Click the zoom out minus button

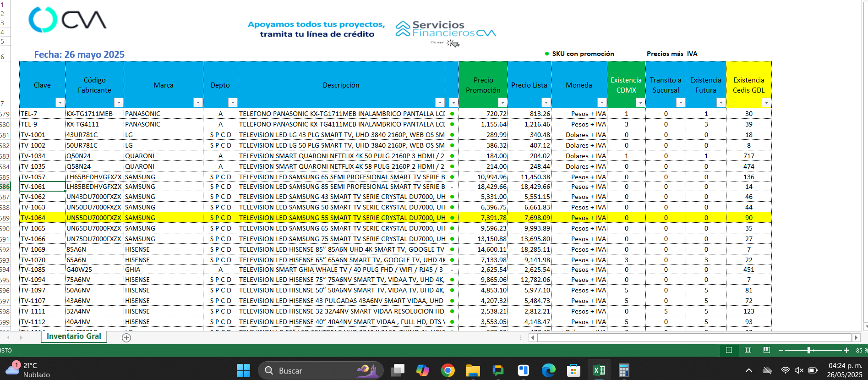[781, 350]
